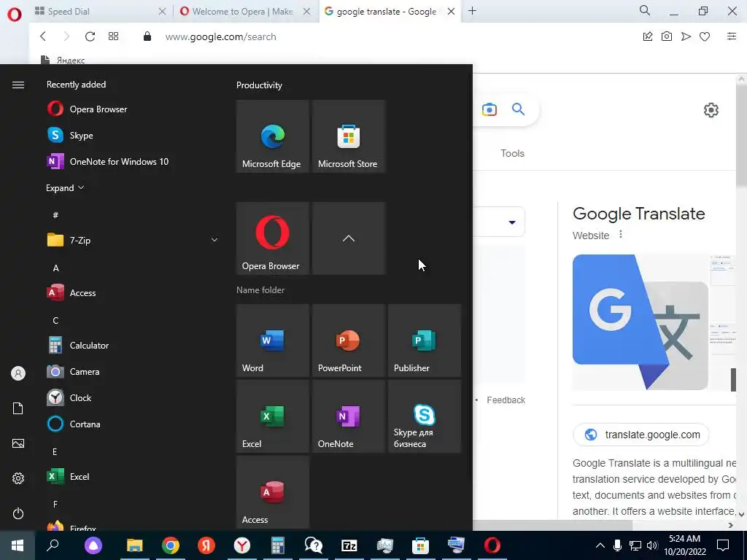Open more options beside Website label

(x=620, y=235)
